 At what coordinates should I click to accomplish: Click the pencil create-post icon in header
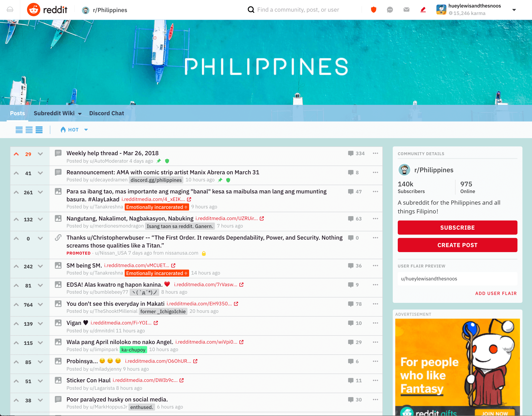click(x=423, y=10)
